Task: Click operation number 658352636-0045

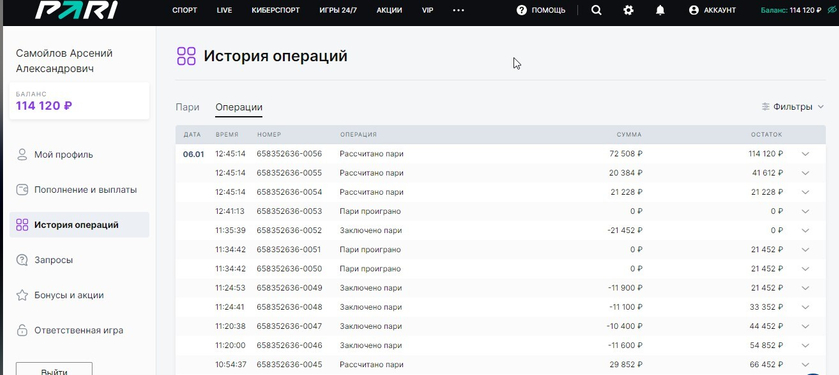Action: pyautogui.click(x=289, y=365)
